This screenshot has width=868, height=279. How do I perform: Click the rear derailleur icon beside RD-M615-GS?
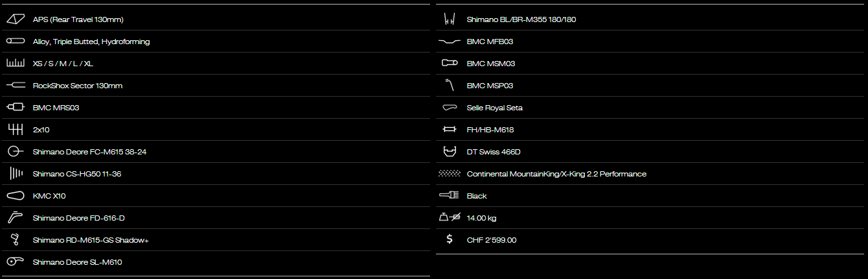coord(15,240)
